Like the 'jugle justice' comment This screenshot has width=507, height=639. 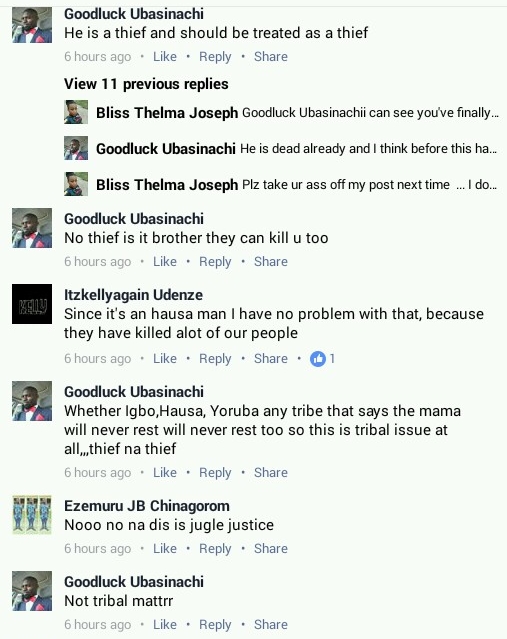point(165,549)
